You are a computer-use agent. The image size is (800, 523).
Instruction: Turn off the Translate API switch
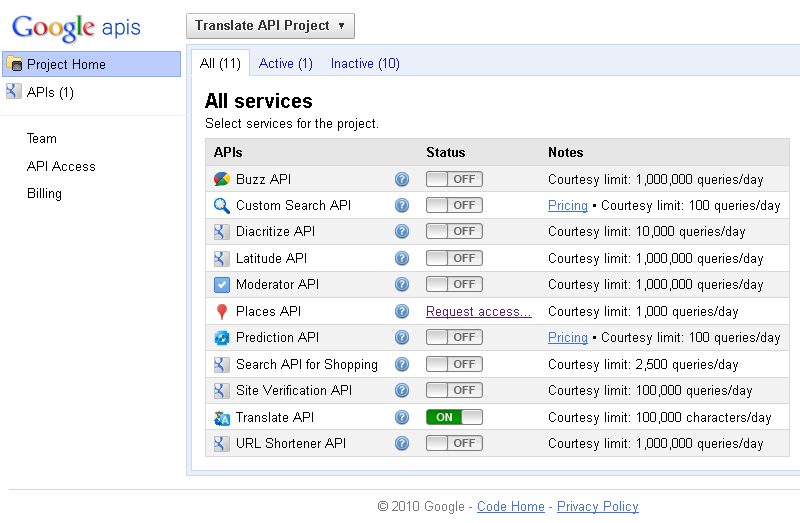pyautogui.click(x=454, y=417)
